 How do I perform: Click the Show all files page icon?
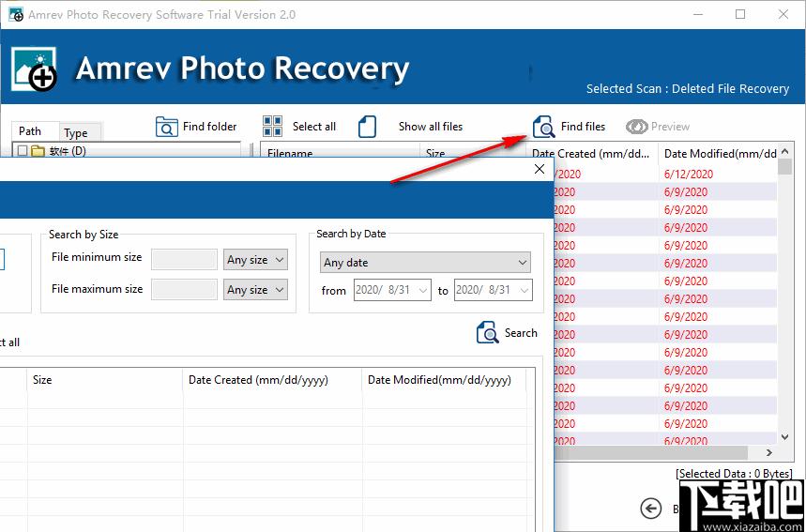367,127
